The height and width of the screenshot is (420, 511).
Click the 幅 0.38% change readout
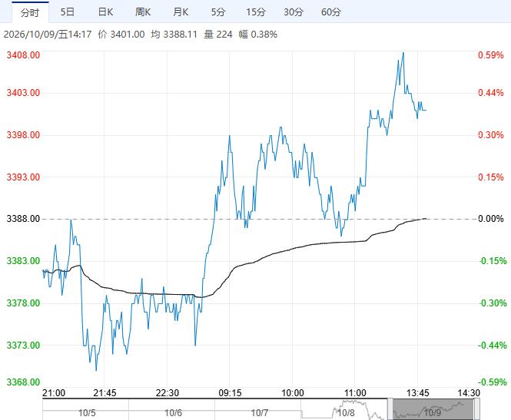point(257,35)
